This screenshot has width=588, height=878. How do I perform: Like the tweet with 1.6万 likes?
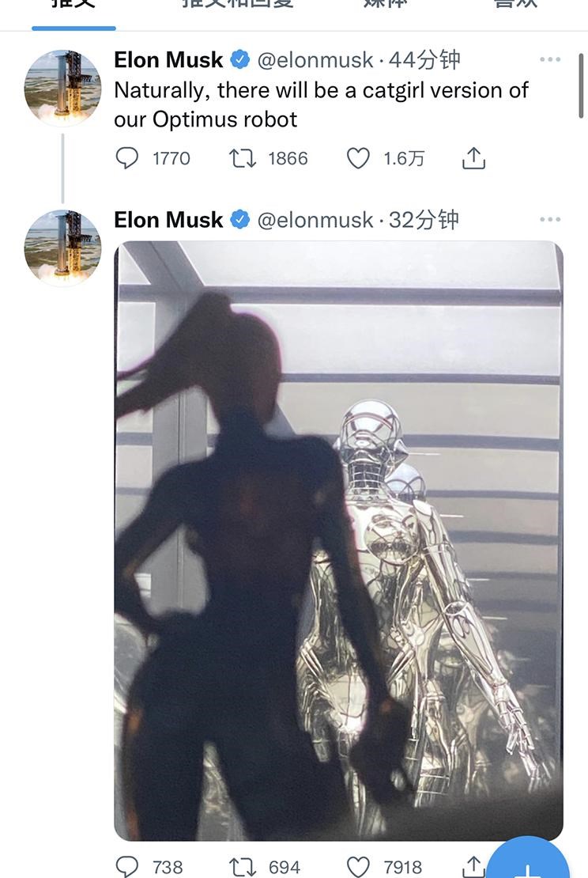pos(358,158)
